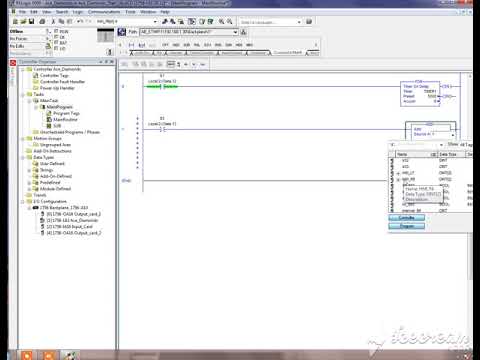Select Controller Fault Handler item
Viewport: 480px width, 360px height.
(x=62, y=82)
